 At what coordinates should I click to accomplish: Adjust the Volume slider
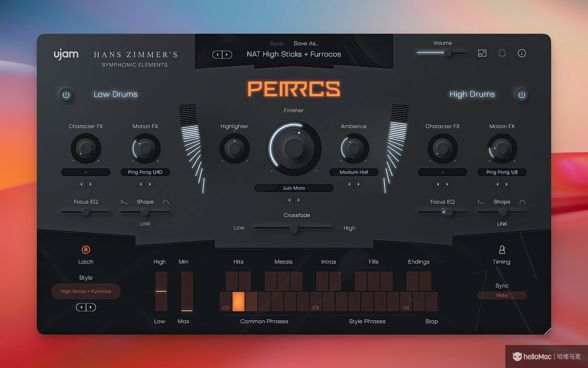442,53
